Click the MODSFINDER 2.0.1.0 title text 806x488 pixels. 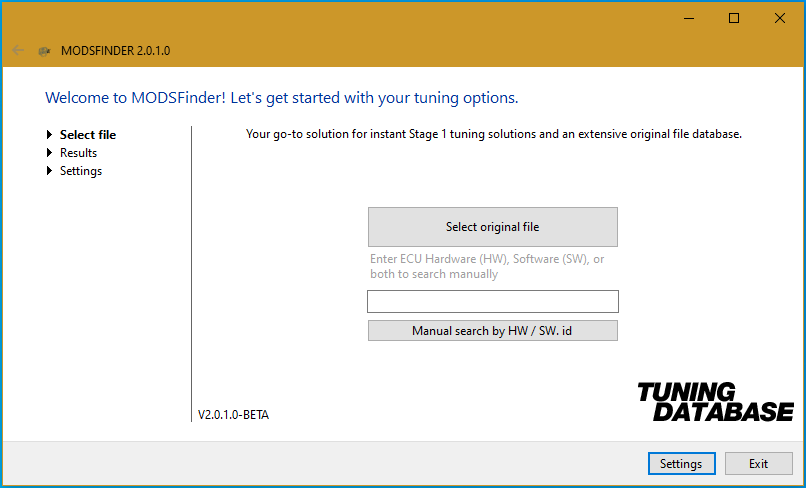coord(116,51)
